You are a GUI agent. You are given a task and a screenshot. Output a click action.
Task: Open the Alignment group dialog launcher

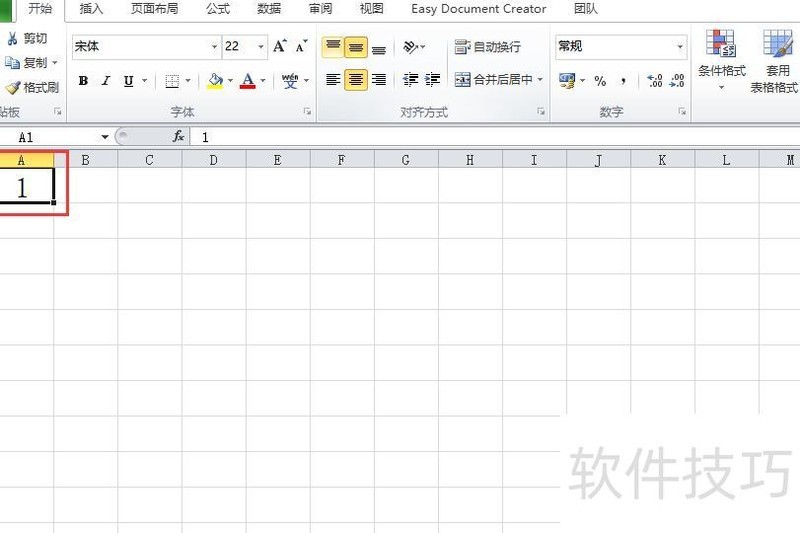[x=541, y=112]
